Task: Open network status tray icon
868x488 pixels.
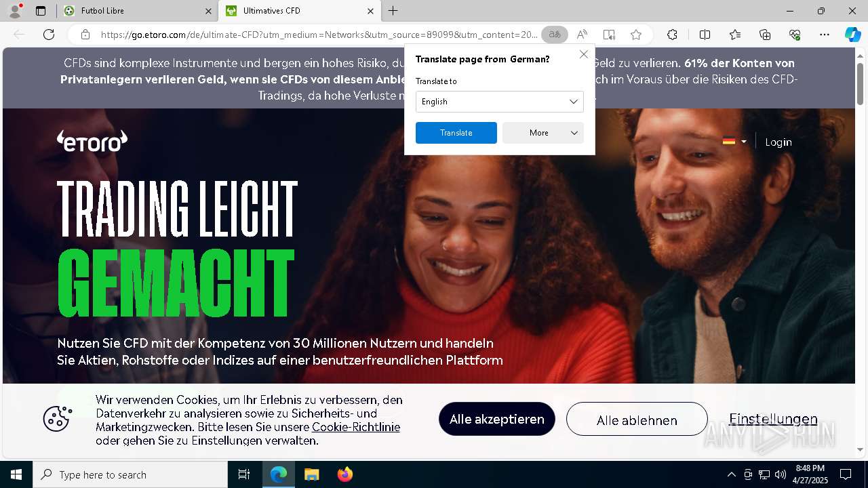Action: (764, 474)
